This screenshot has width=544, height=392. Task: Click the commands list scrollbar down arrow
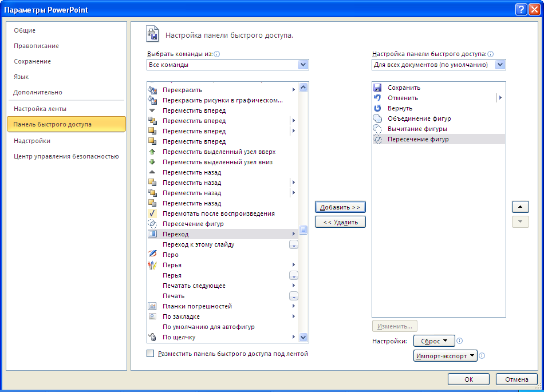pos(303,337)
